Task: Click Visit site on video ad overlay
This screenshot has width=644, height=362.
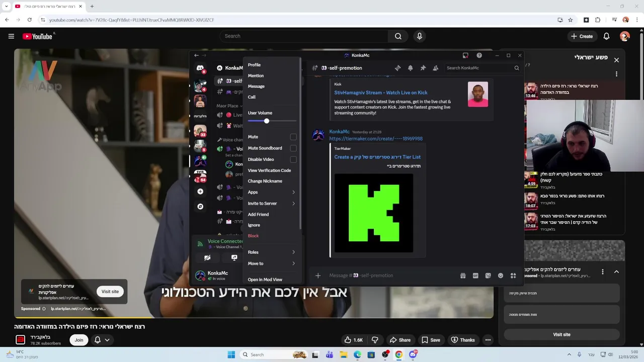Action: (x=110, y=292)
